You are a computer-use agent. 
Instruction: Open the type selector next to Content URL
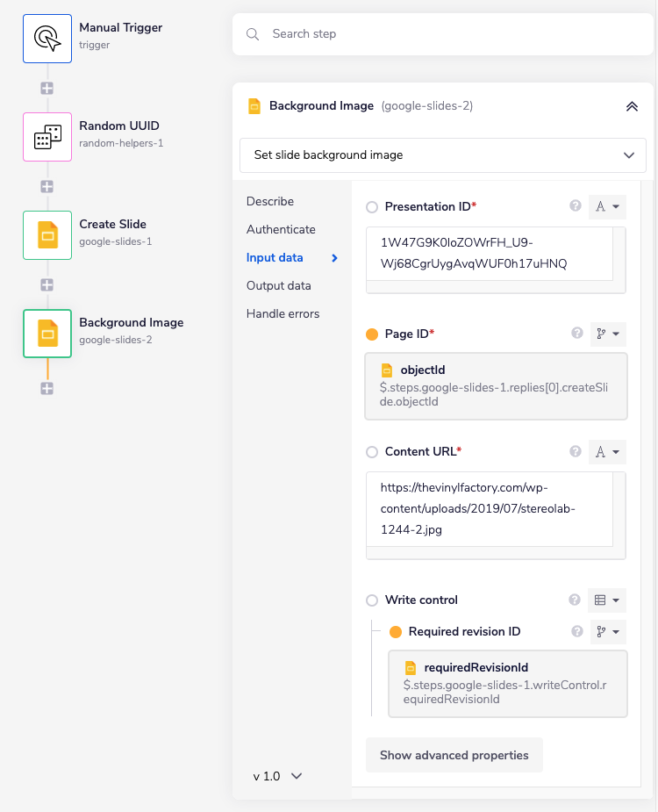coord(608,451)
